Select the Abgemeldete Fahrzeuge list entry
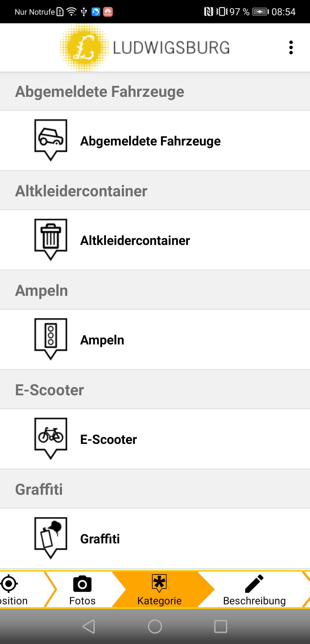310x644 pixels. [x=155, y=141]
